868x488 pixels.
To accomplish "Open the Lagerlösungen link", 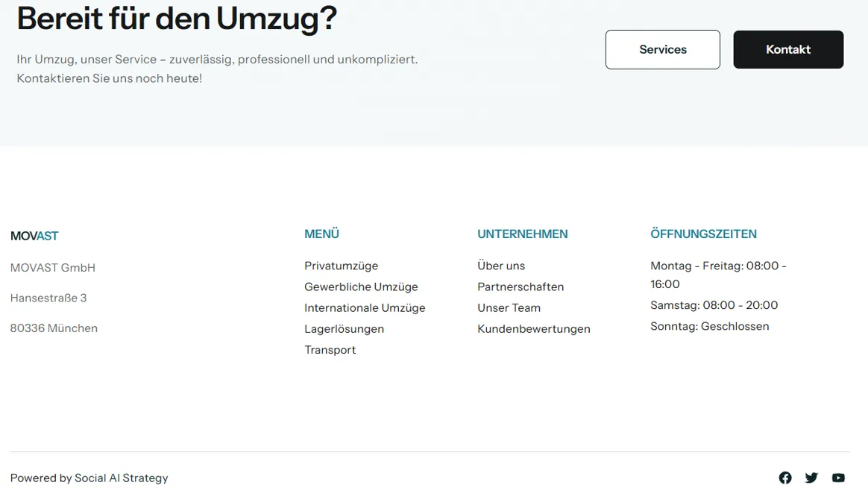I will (x=344, y=329).
